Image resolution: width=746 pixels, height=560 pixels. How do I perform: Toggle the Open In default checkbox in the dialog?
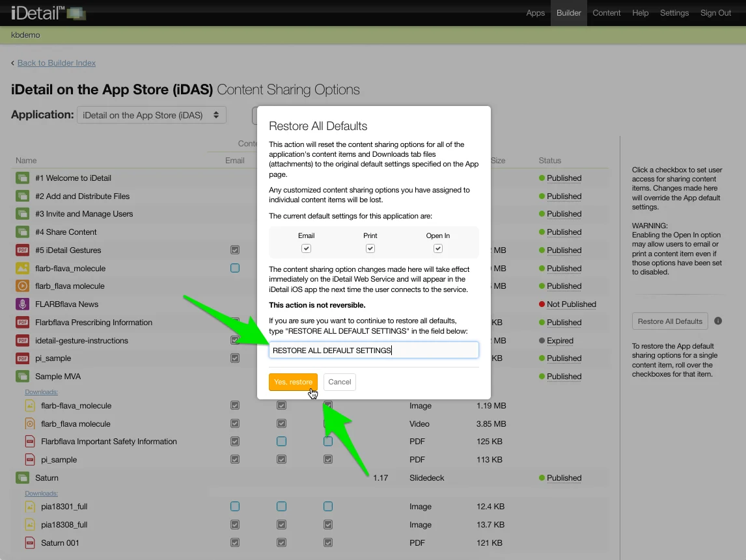[438, 248]
